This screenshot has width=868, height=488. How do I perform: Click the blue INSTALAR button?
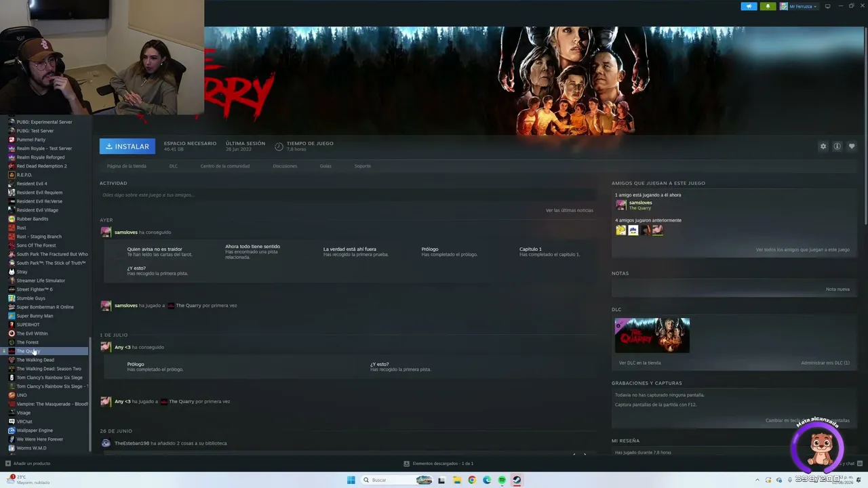pyautogui.click(x=127, y=146)
